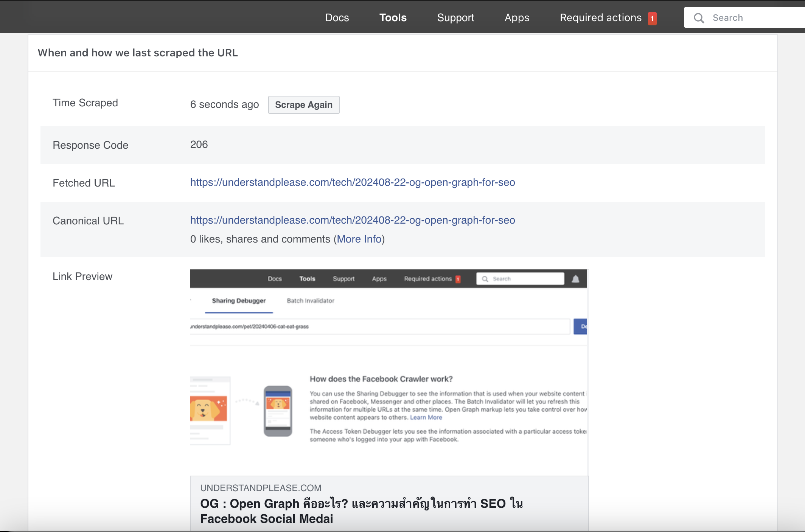This screenshot has height=532, width=805.
Task: Click the Scrape Again button
Action: coord(304,105)
